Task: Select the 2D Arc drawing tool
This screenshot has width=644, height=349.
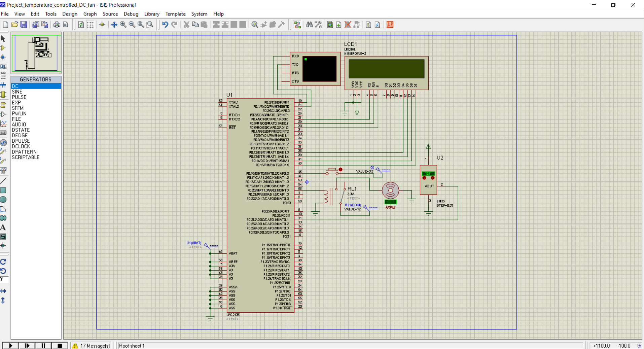Action: point(3,209)
